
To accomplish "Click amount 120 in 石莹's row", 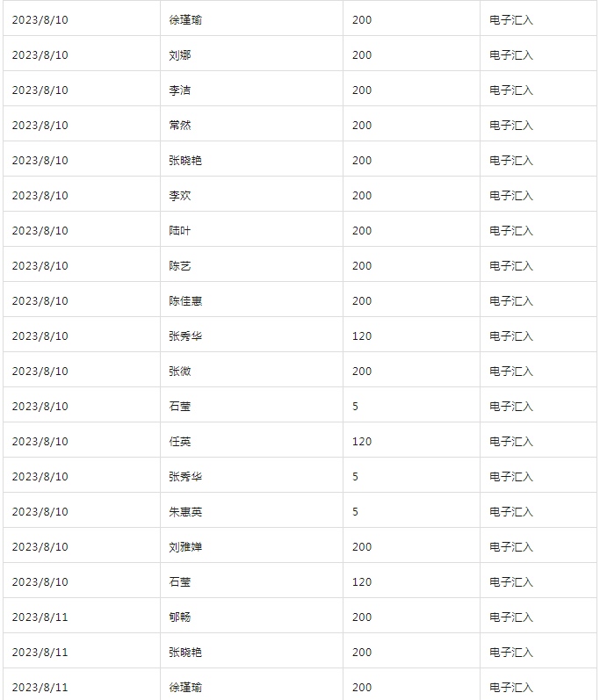I will [x=362, y=582].
